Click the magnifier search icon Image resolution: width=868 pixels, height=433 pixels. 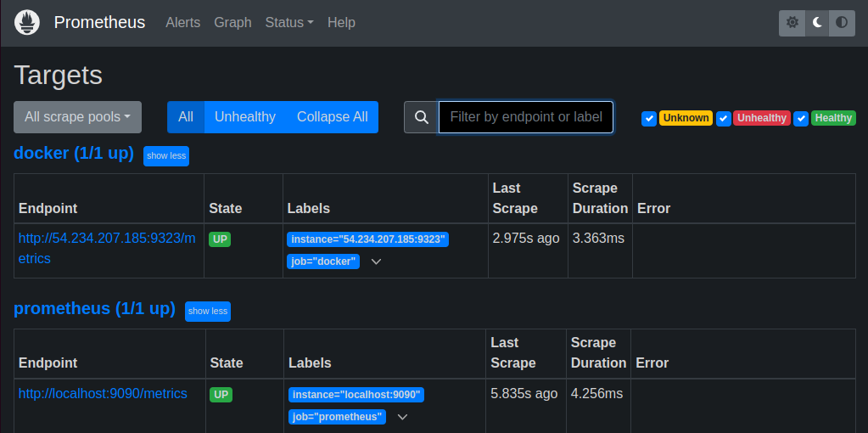tap(421, 117)
